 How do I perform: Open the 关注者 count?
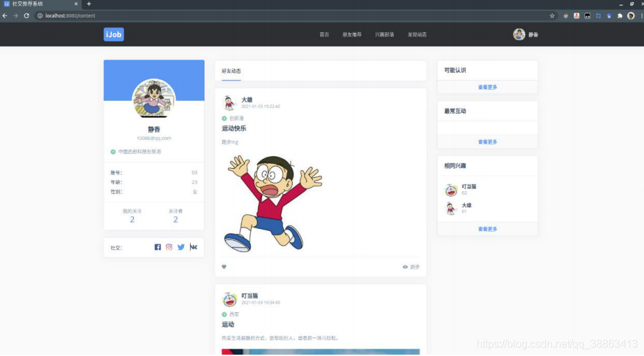tap(175, 219)
